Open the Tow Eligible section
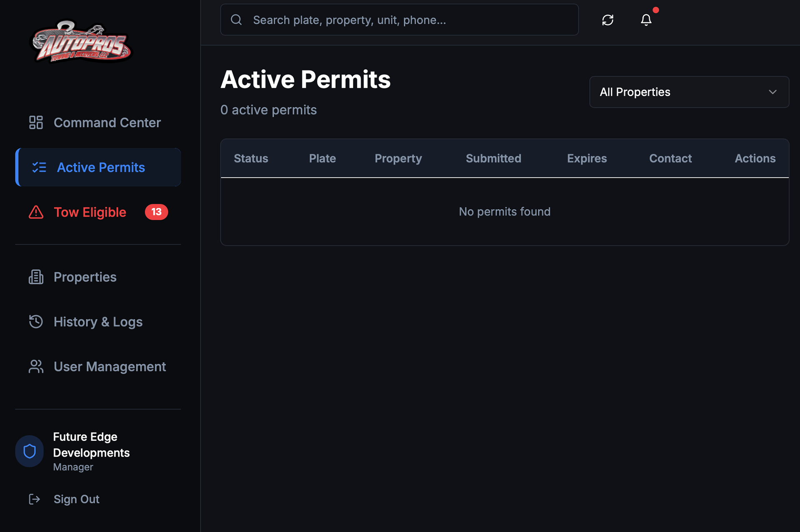800x532 pixels. [90, 212]
